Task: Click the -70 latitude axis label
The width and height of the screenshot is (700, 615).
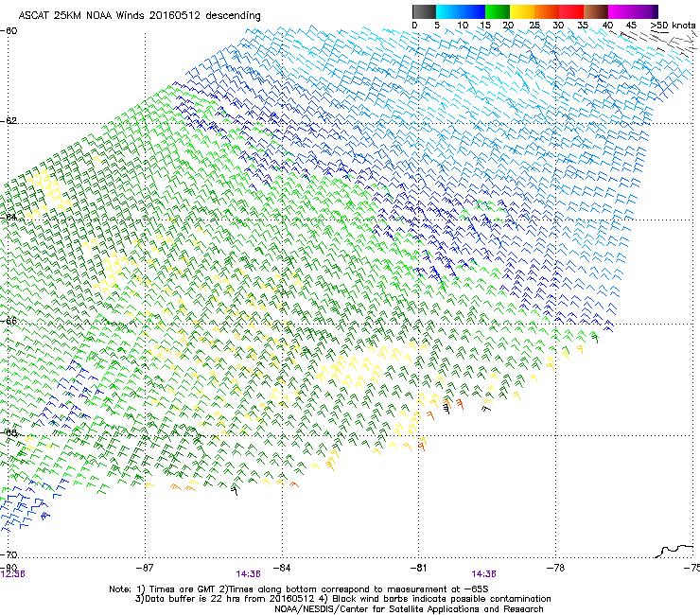Action: pos(9,554)
